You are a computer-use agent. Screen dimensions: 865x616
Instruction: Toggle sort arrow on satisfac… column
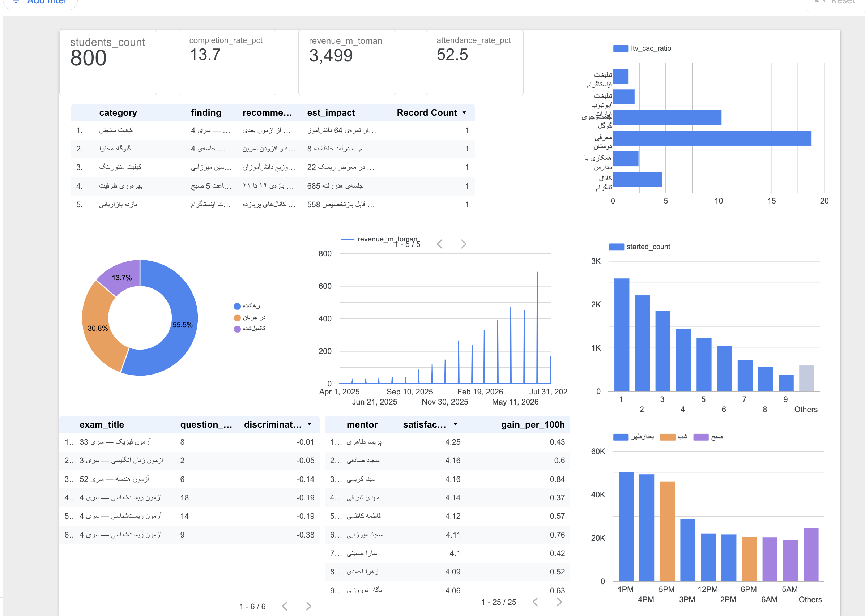click(x=456, y=424)
